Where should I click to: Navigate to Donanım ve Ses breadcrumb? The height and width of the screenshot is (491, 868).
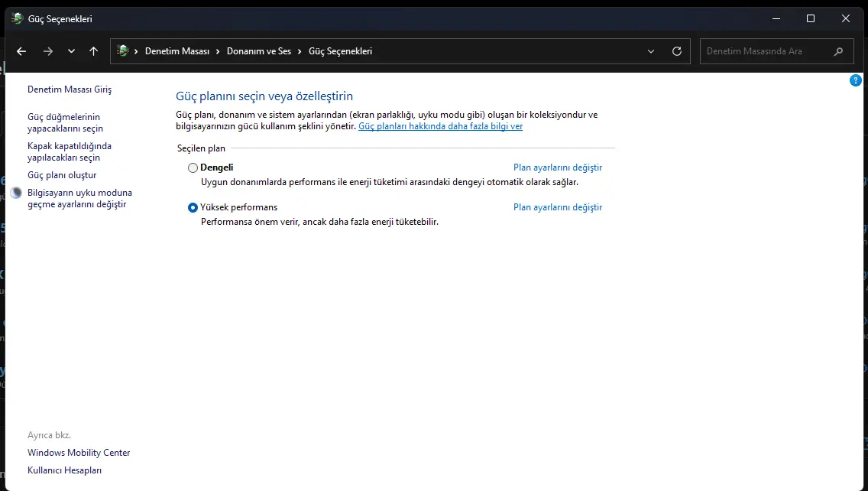[258, 51]
